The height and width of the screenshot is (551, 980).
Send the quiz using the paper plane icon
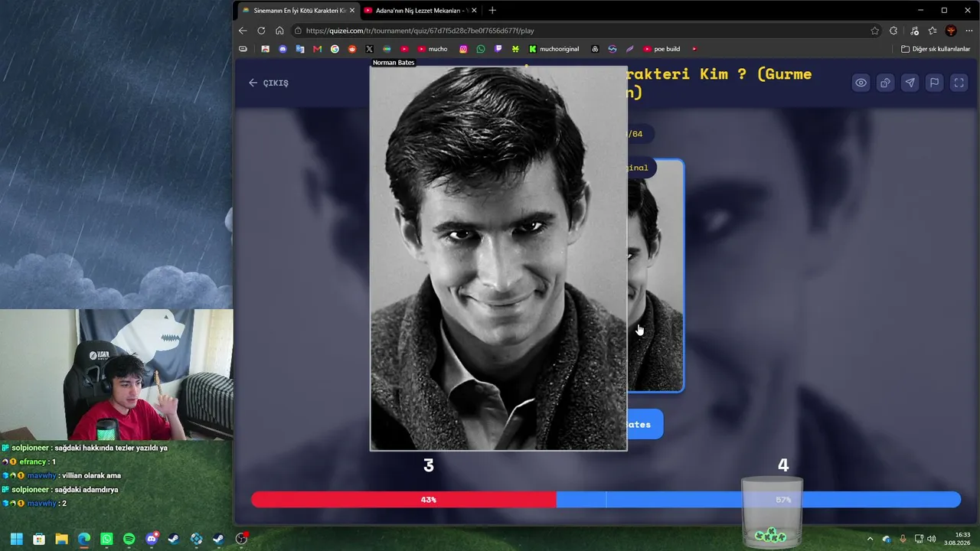pos(910,83)
